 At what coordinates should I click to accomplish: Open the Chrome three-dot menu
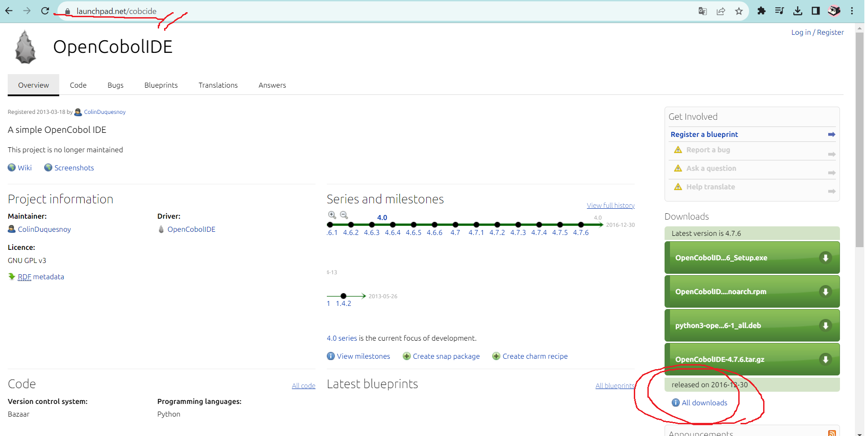[852, 11]
